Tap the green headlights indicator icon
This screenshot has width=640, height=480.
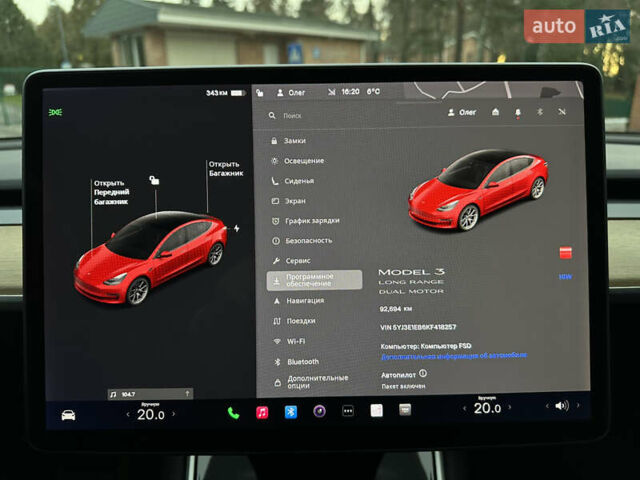[55, 112]
